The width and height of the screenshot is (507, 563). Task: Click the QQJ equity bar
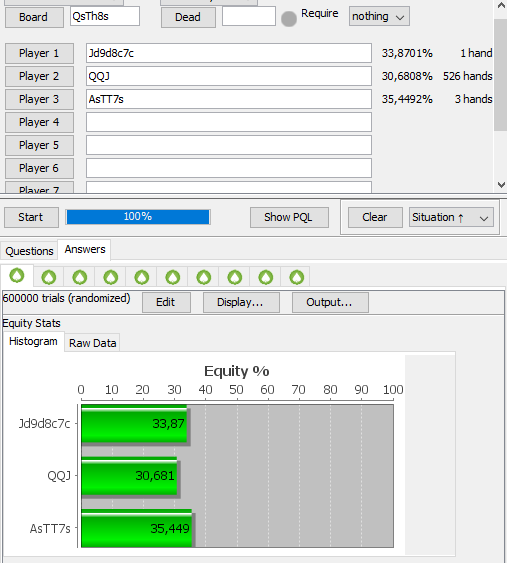coord(130,476)
